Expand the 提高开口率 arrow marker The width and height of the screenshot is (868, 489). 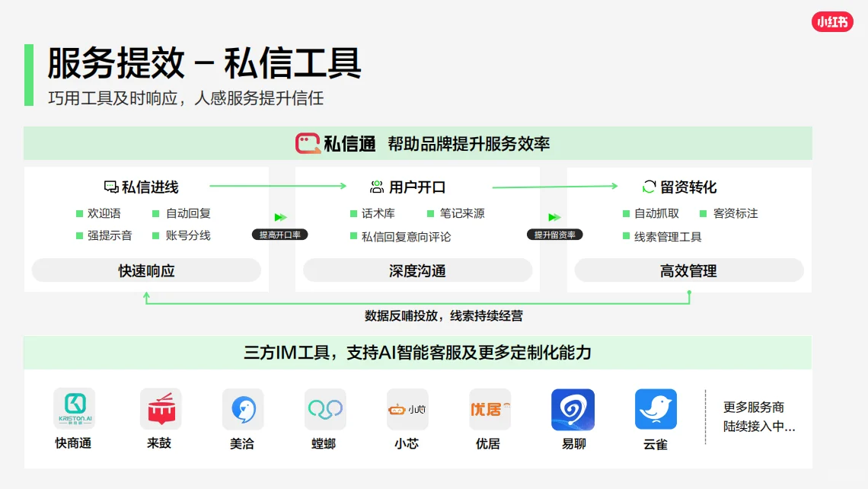[x=280, y=234]
